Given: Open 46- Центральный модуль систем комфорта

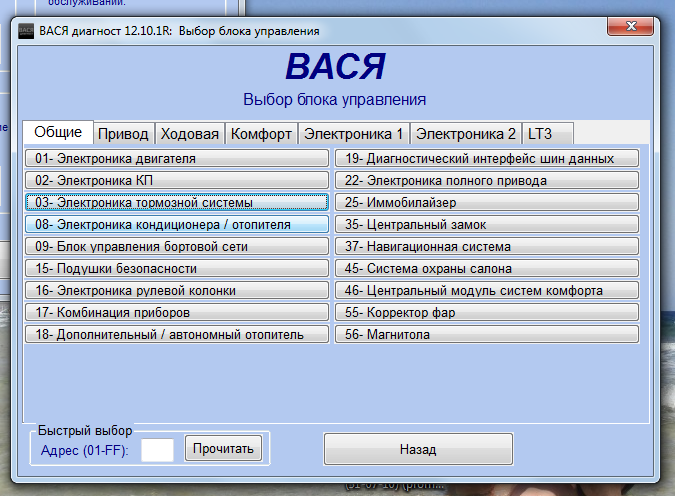Looking at the screenshot, I should 487,290.
